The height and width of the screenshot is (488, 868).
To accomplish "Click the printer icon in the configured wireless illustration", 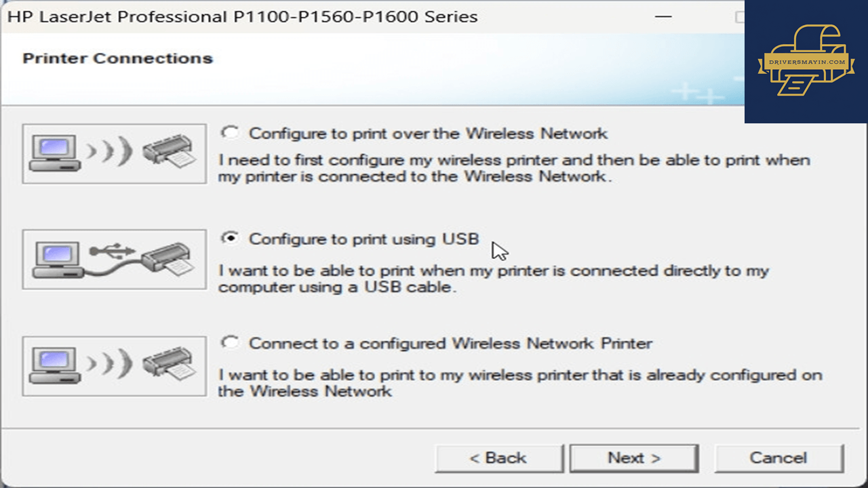I will click(x=170, y=363).
